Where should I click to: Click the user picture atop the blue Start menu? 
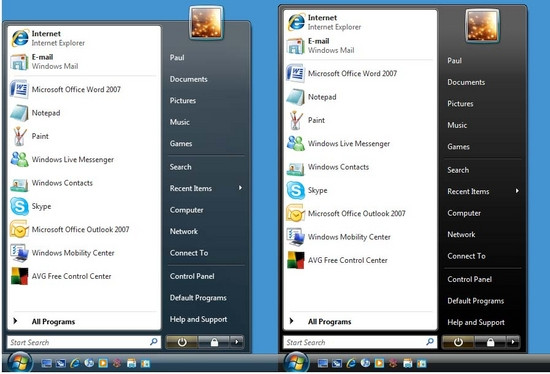206,23
